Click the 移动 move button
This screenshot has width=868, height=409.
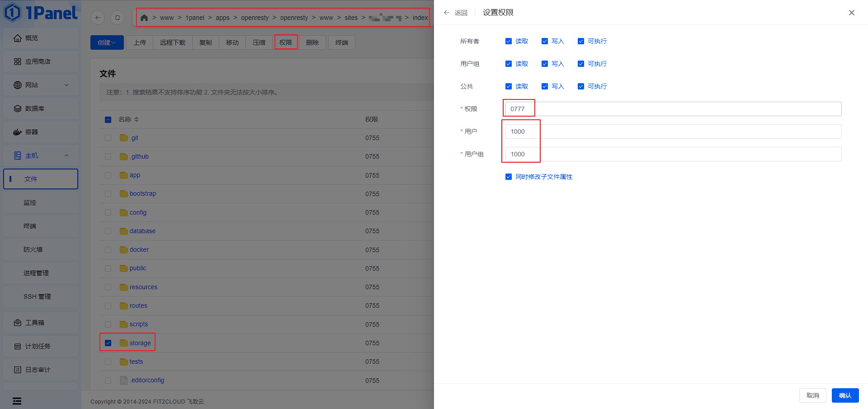coord(232,42)
